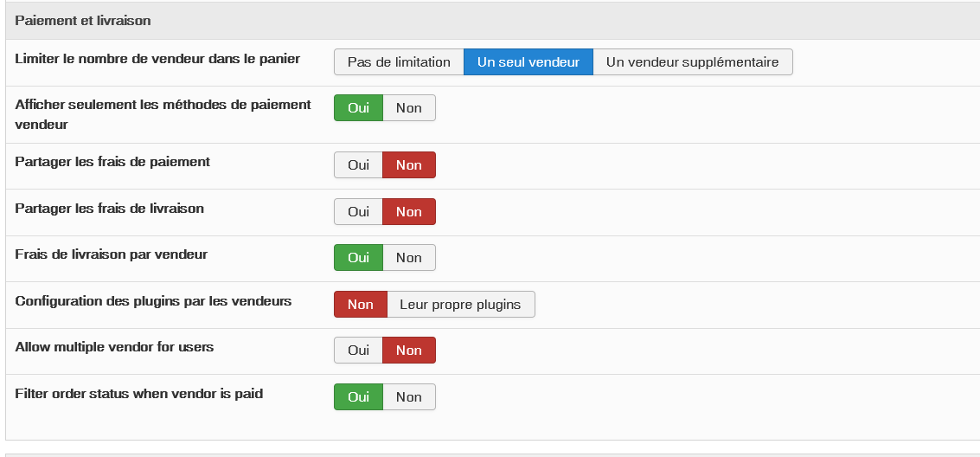This screenshot has height=457, width=980.
Task: Select 'Non' for 'Partager les frais de livraison'
Action: (409, 212)
